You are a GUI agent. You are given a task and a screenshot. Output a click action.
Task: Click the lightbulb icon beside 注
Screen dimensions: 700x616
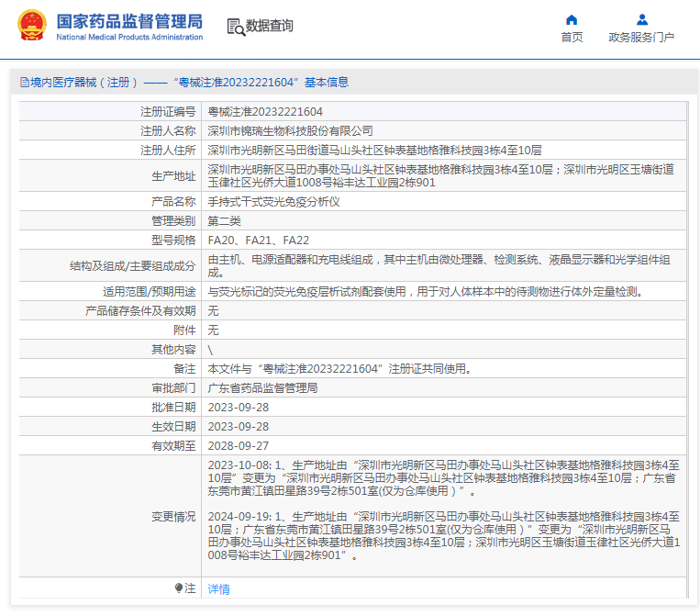(x=179, y=588)
